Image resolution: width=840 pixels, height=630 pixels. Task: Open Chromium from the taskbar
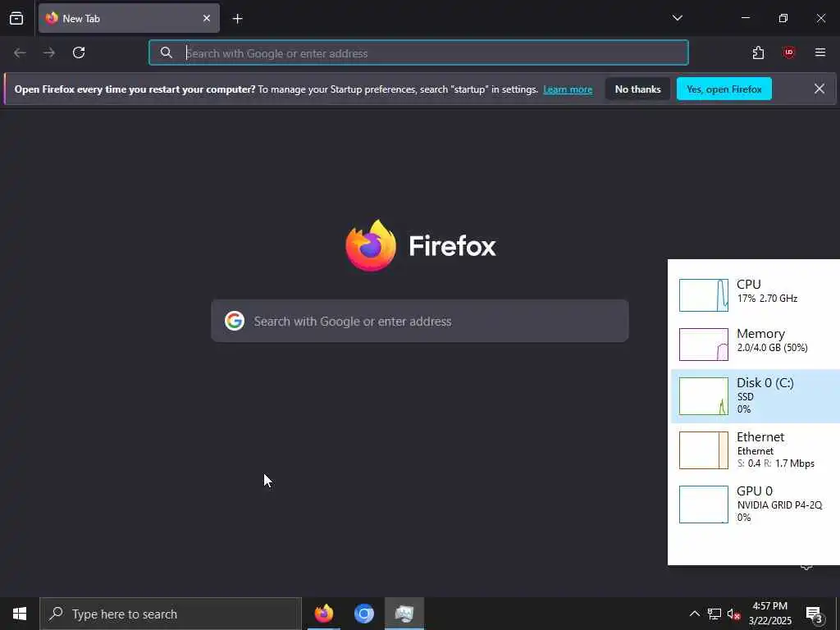(x=363, y=614)
